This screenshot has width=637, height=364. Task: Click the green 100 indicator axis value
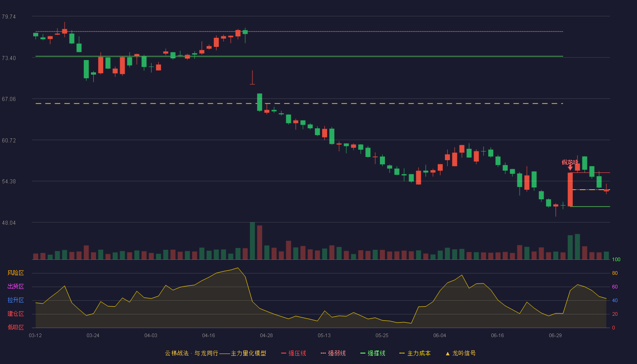point(616,259)
